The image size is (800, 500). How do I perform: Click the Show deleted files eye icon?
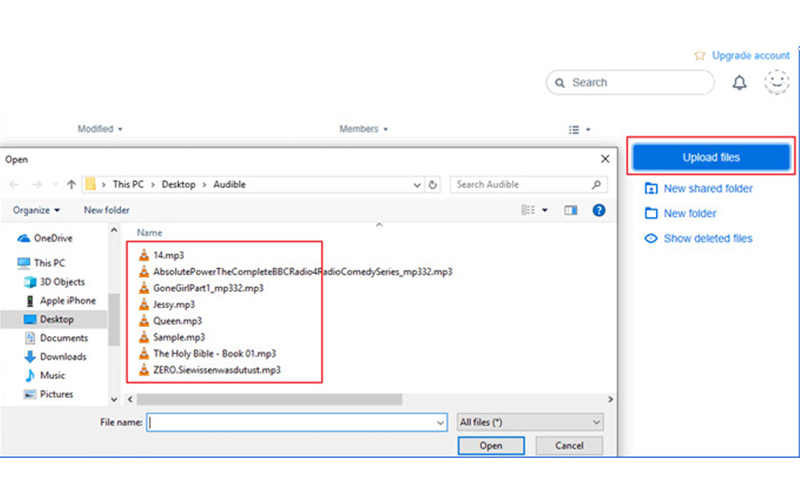(x=651, y=239)
